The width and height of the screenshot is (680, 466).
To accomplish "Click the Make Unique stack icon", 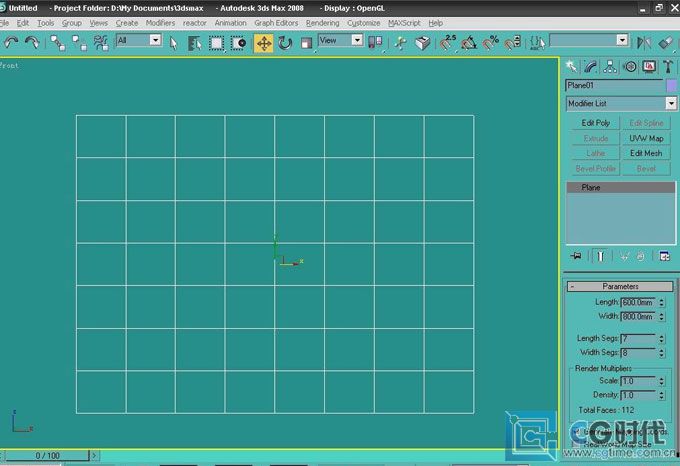I will (x=624, y=256).
